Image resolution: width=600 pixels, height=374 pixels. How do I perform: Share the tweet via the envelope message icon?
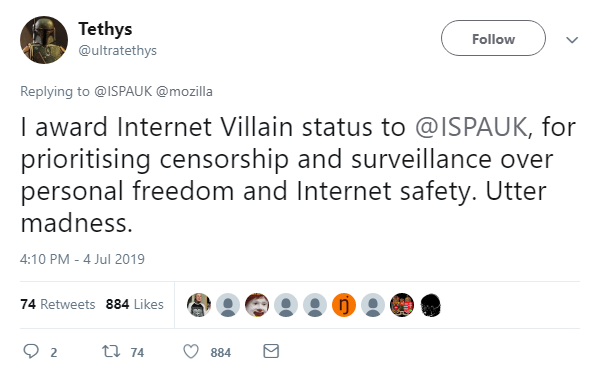coord(271,351)
